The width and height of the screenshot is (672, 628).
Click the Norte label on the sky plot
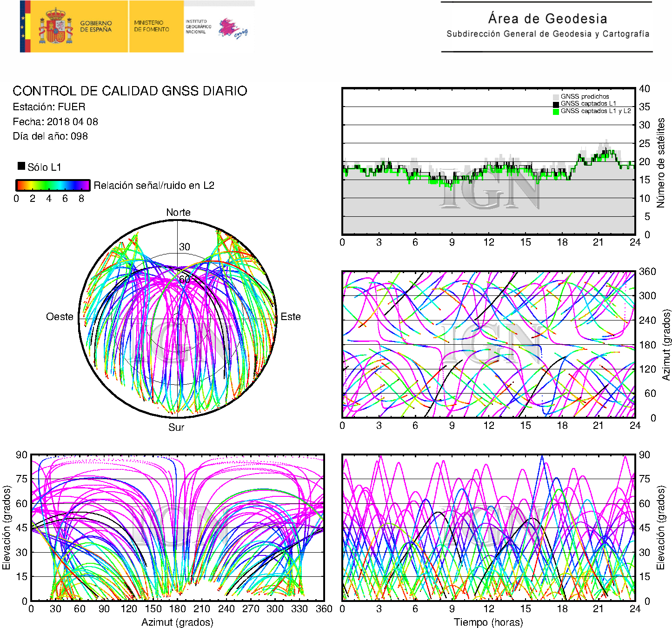(178, 213)
